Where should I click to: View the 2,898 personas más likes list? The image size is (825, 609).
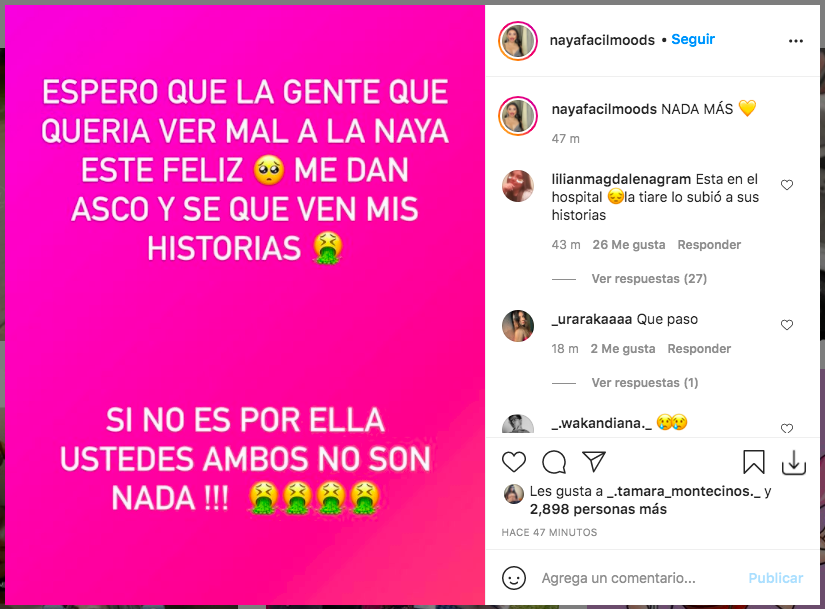coord(598,509)
